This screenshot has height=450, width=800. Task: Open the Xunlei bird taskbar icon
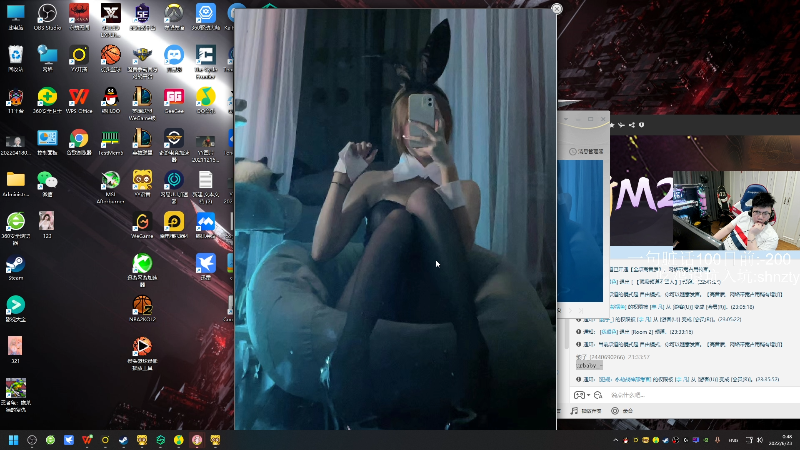68,440
